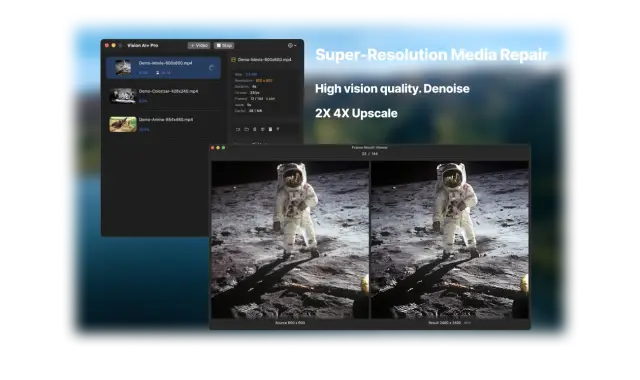Click the yellow film icon beside detail panel title
The width and height of the screenshot is (640, 380).
click(233, 60)
